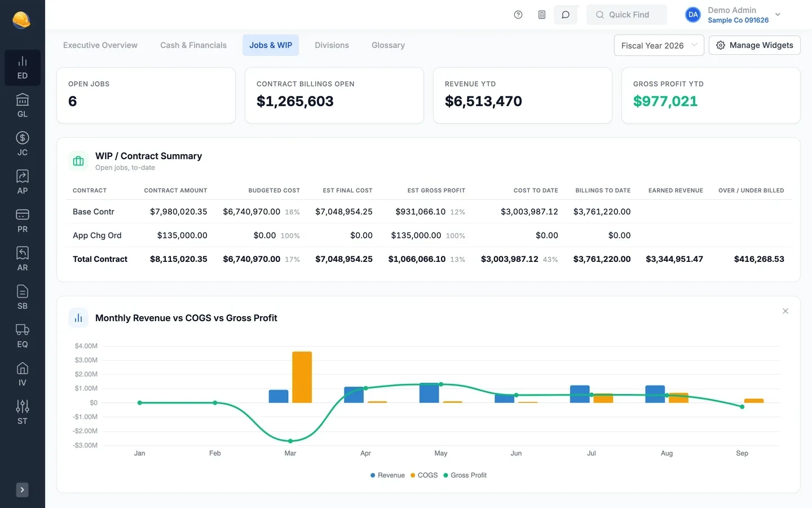Click the OVER / UNDER BILLED column header
812x508 pixels.
pyautogui.click(x=751, y=190)
